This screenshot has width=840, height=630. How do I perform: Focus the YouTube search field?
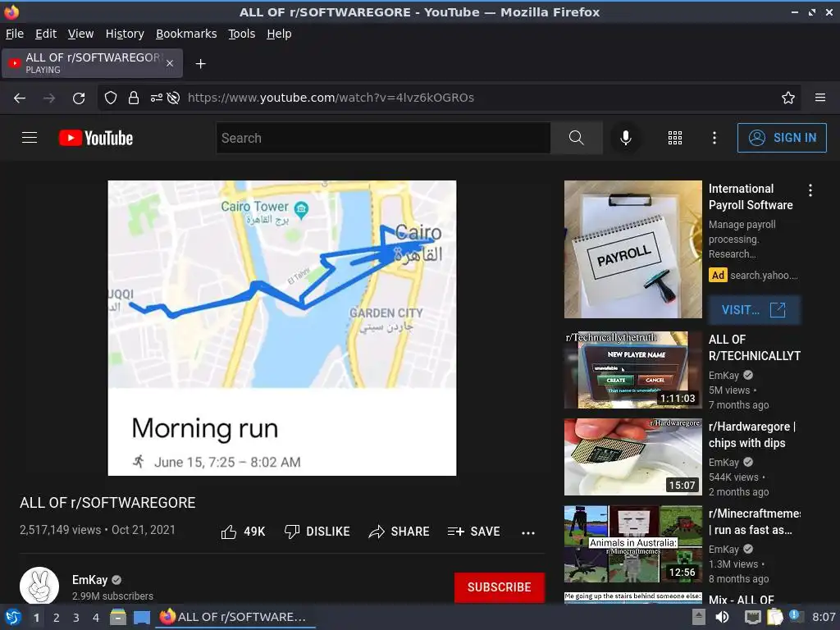coord(383,138)
